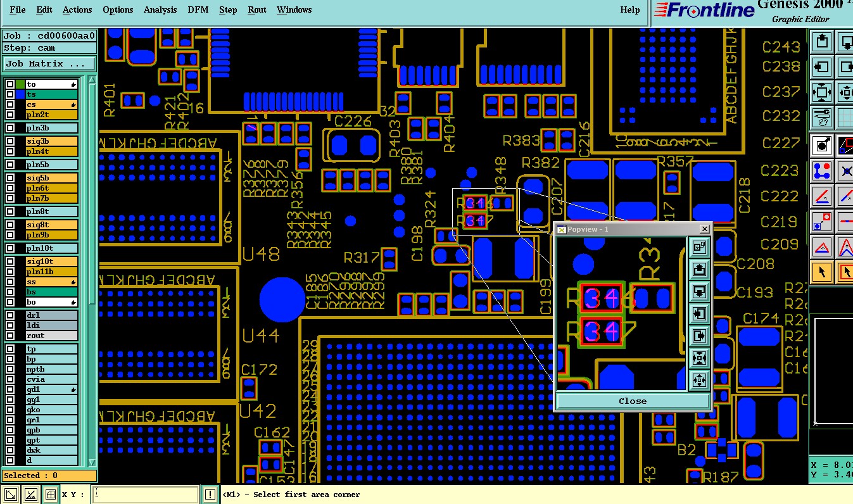Click the layer list scroll-down arrow
This screenshot has width=853, height=504.
pos(92,462)
